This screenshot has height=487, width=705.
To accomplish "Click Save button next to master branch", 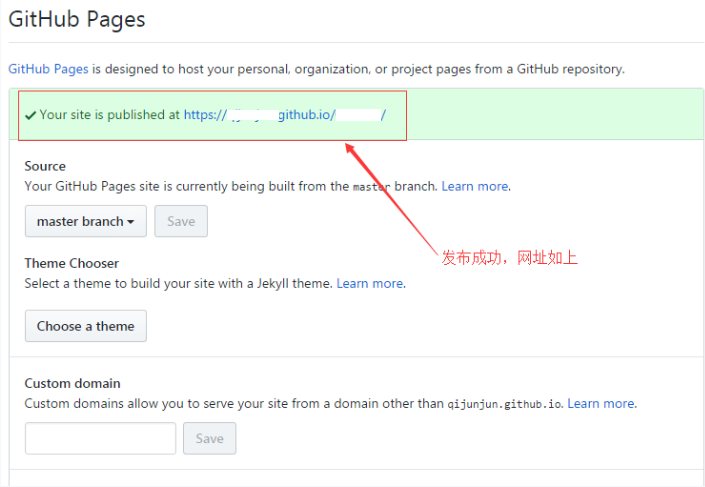I will (181, 221).
